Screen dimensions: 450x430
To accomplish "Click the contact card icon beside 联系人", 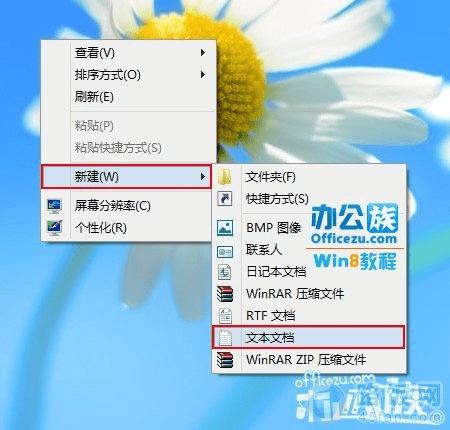I will (225, 252).
